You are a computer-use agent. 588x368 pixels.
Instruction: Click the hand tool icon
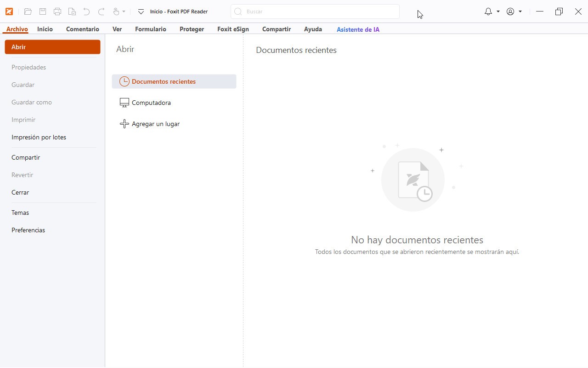pyautogui.click(x=116, y=11)
